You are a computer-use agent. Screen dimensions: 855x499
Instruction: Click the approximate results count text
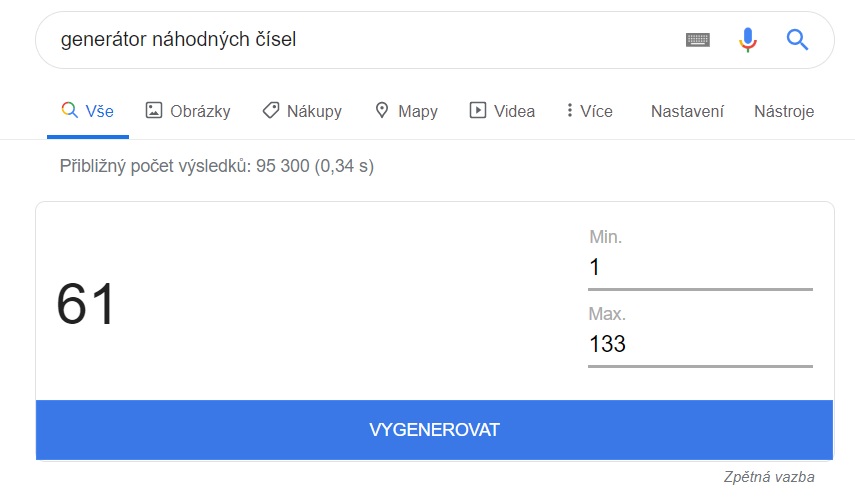[217, 166]
